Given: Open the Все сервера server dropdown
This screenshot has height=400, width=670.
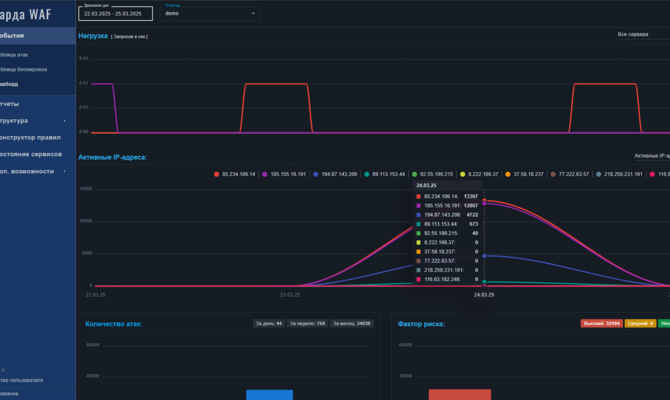Looking at the screenshot, I should click(x=644, y=34).
